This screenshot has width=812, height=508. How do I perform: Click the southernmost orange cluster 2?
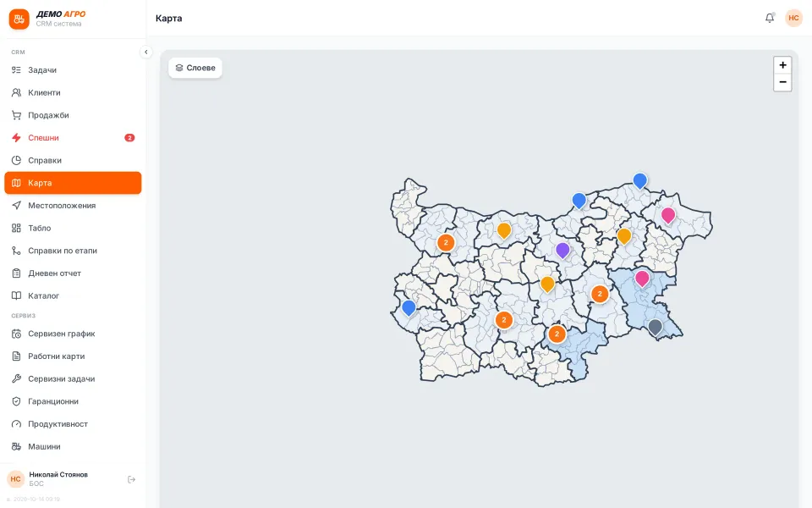[x=557, y=334]
